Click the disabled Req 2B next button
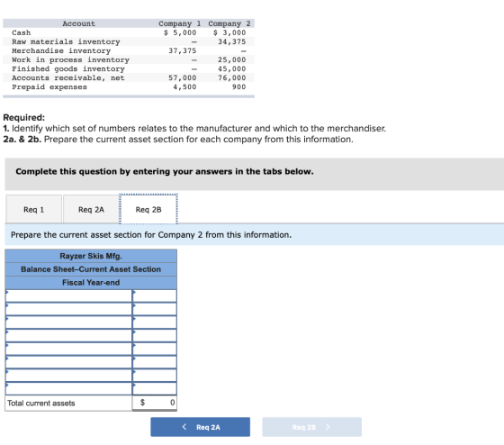The width and height of the screenshot is (504, 445). click(x=311, y=427)
